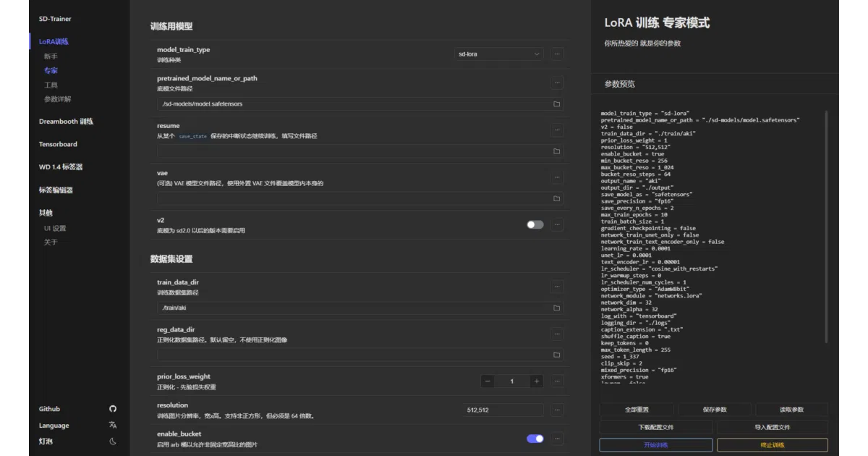Click SD-Trainer title in sidebar

click(55, 19)
